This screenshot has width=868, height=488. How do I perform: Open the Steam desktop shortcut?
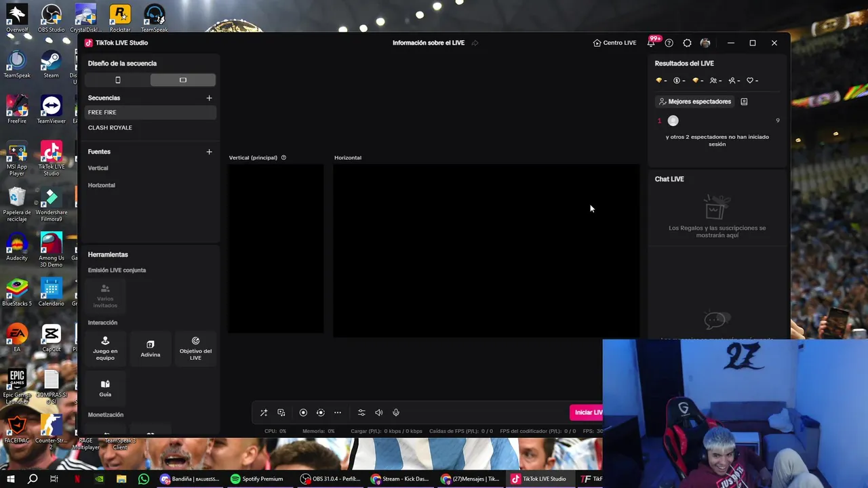(x=51, y=64)
